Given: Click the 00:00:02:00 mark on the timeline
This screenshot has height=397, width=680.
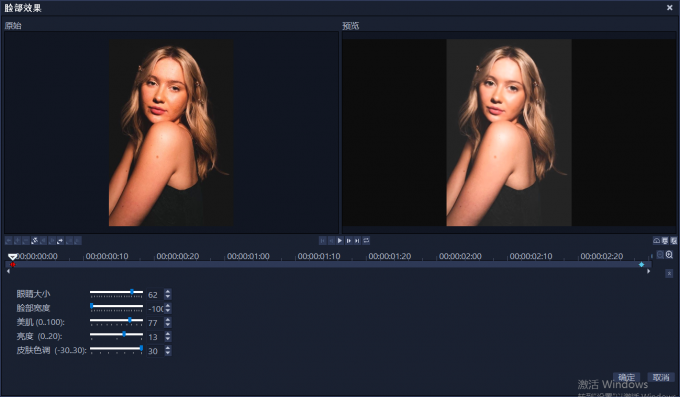Looking at the screenshot, I should point(460,256).
